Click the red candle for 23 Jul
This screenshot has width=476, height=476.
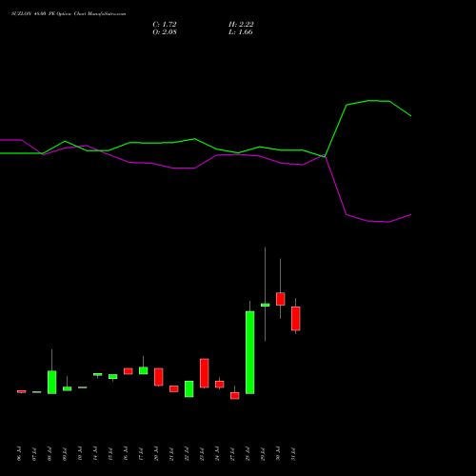[205, 373]
